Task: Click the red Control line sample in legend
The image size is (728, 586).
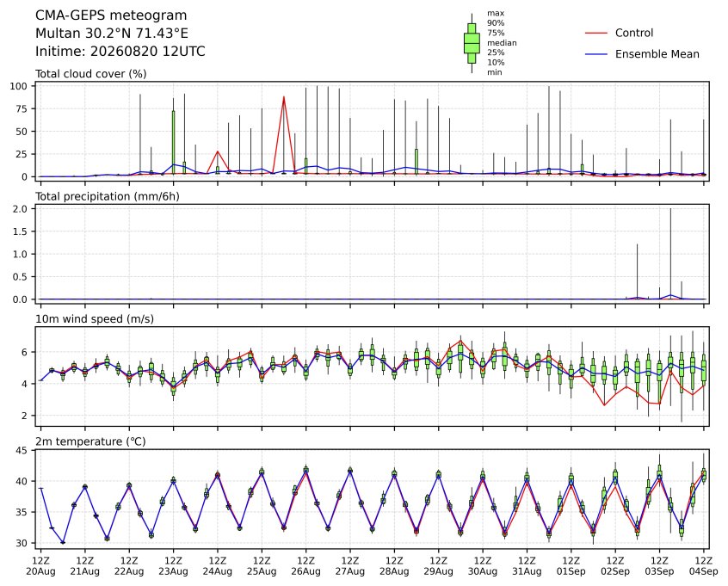Action: point(596,33)
